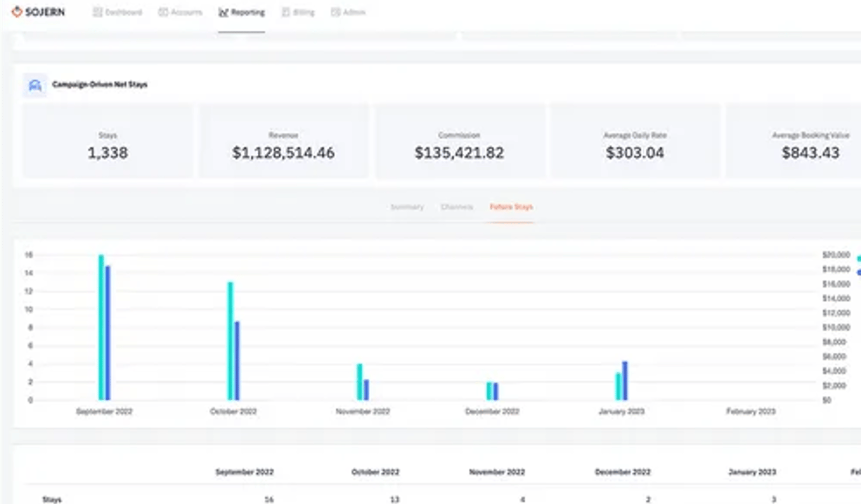Click the February 2023 chart axis label

[751, 411]
